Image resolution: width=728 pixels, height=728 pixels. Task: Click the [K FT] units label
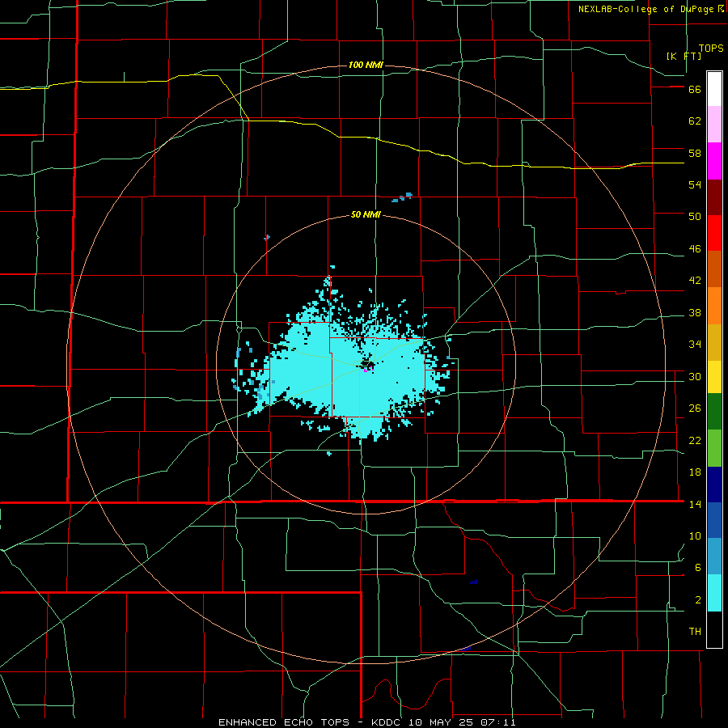[x=684, y=57]
